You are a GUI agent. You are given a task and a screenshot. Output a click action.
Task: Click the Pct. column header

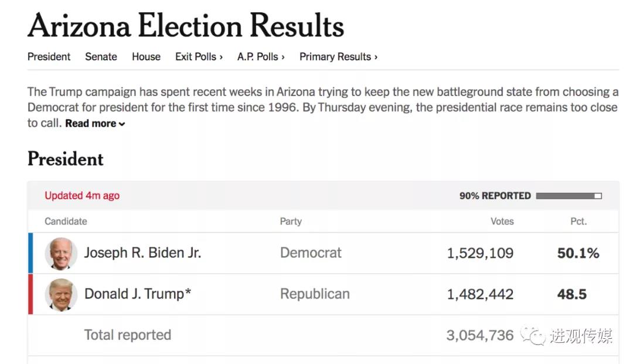pos(578,222)
